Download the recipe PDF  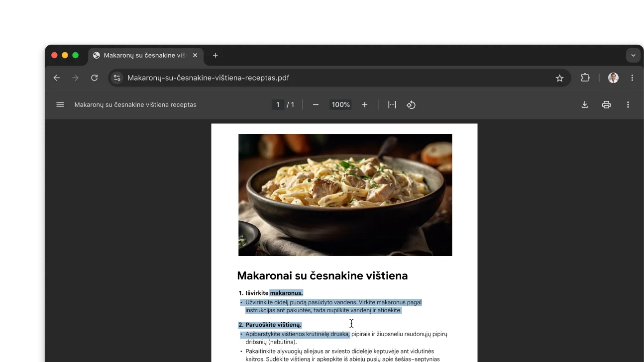[x=584, y=104]
